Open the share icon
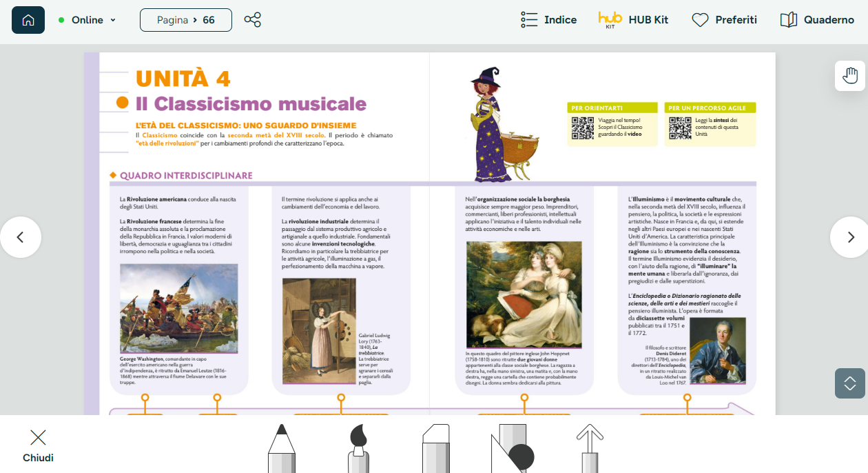Image resolution: width=868 pixels, height=473 pixels. point(253,20)
